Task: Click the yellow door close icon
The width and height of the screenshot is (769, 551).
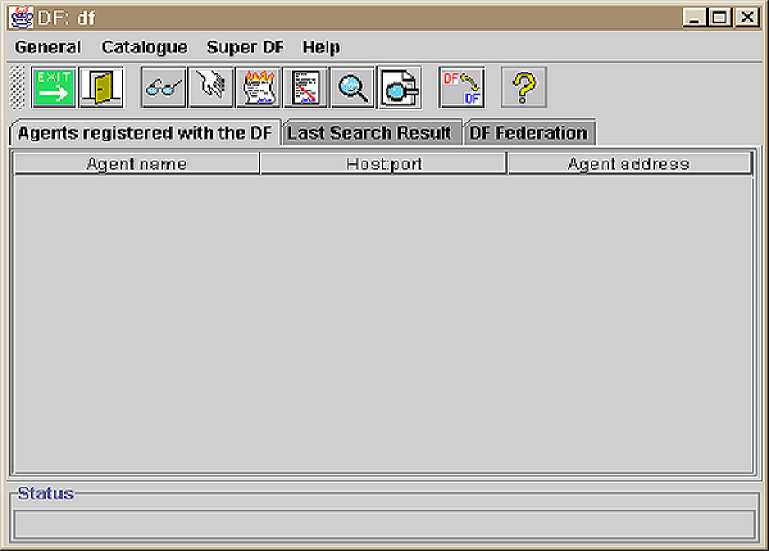Action: tap(102, 88)
